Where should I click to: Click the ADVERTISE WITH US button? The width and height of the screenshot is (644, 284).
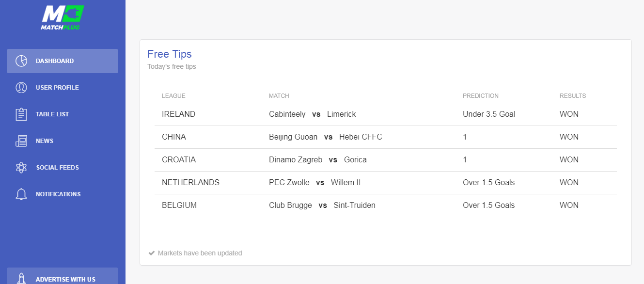pyautogui.click(x=63, y=276)
